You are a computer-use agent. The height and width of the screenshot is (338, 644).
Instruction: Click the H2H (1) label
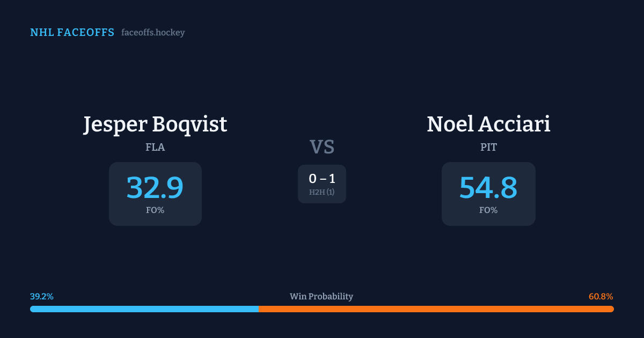pyautogui.click(x=322, y=192)
